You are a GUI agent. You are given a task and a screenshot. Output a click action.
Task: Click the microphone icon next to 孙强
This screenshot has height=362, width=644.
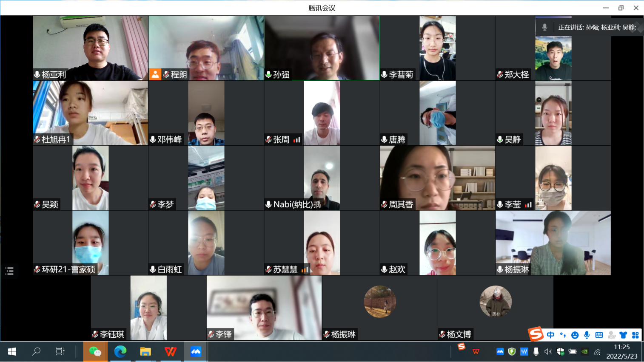(x=269, y=75)
